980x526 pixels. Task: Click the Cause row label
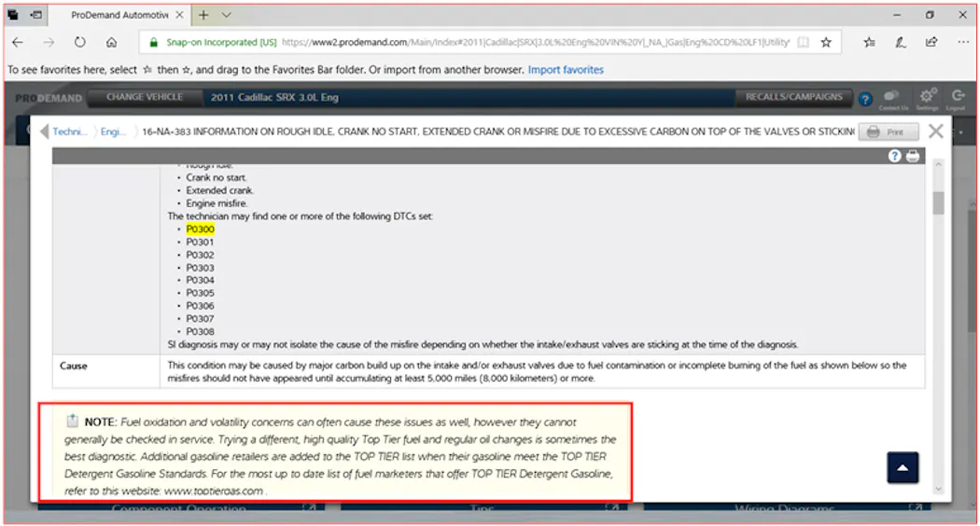tap(74, 367)
